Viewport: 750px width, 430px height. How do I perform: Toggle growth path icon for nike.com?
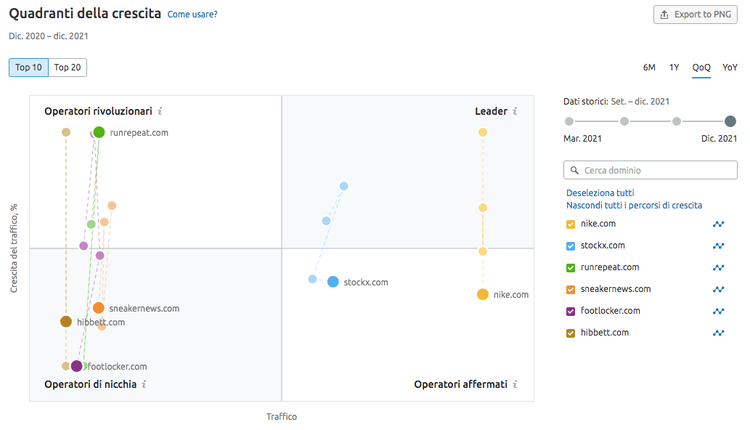pyautogui.click(x=718, y=224)
